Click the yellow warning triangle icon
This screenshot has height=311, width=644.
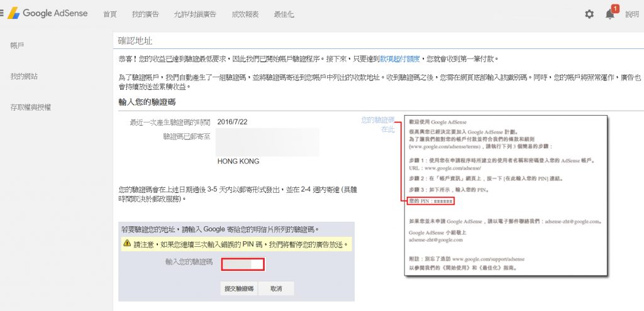(x=127, y=244)
